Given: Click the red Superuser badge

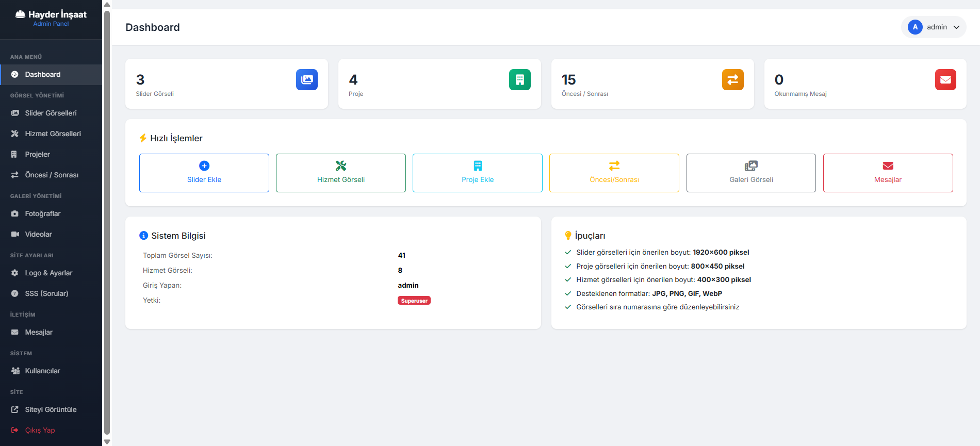Looking at the screenshot, I should pos(414,301).
